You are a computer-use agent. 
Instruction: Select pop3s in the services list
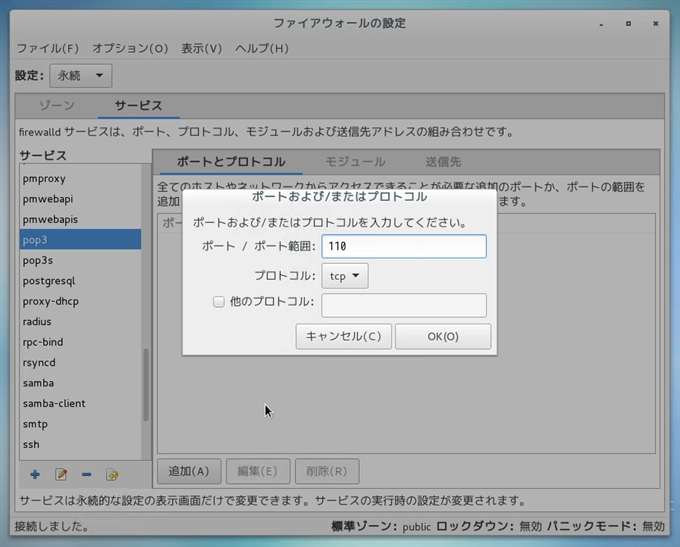pyautogui.click(x=80, y=260)
